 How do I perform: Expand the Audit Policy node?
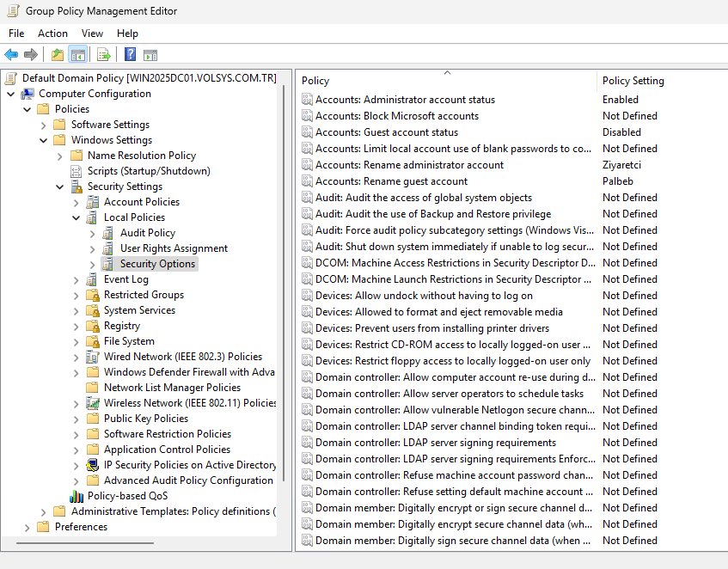93,233
